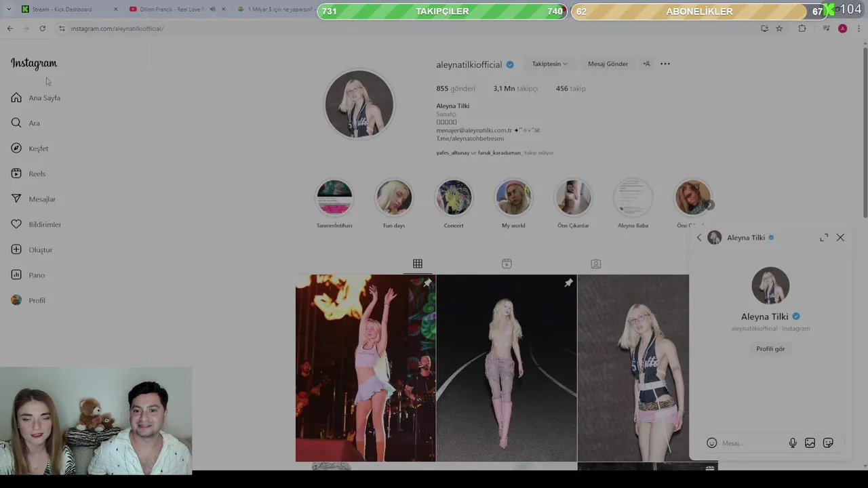Viewport: 868px width, 488px height.
Task: Click the large profile picture
Action: pos(359,104)
